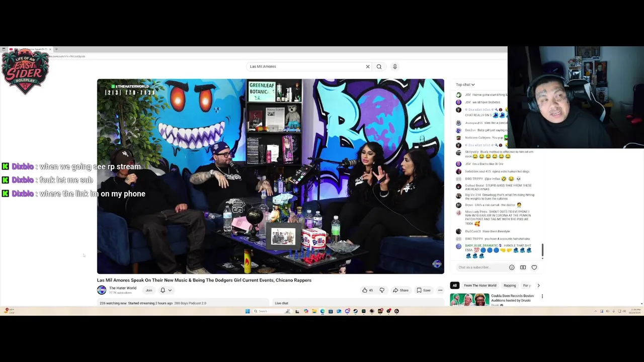The height and width of the screenshot is (362, 644).
Task: Save the video to a playlist
Action: tap(423, 290)
